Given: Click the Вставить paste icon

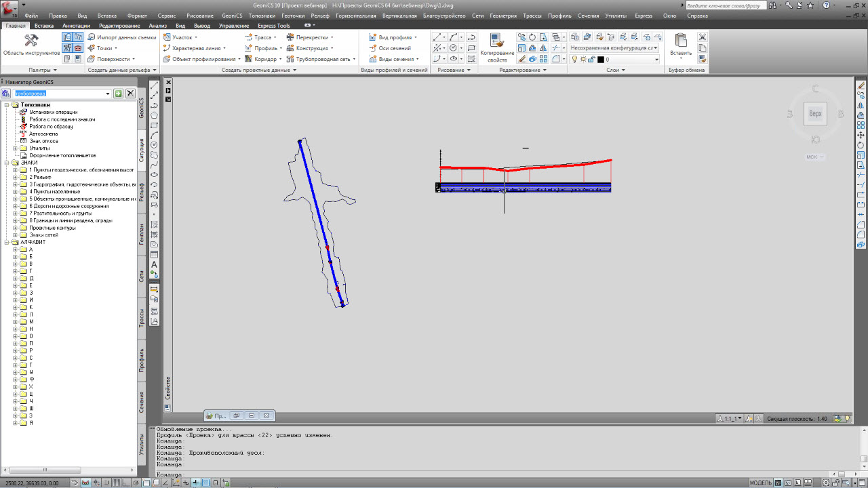Looking at the screenshot, I should tap(680, 44).
